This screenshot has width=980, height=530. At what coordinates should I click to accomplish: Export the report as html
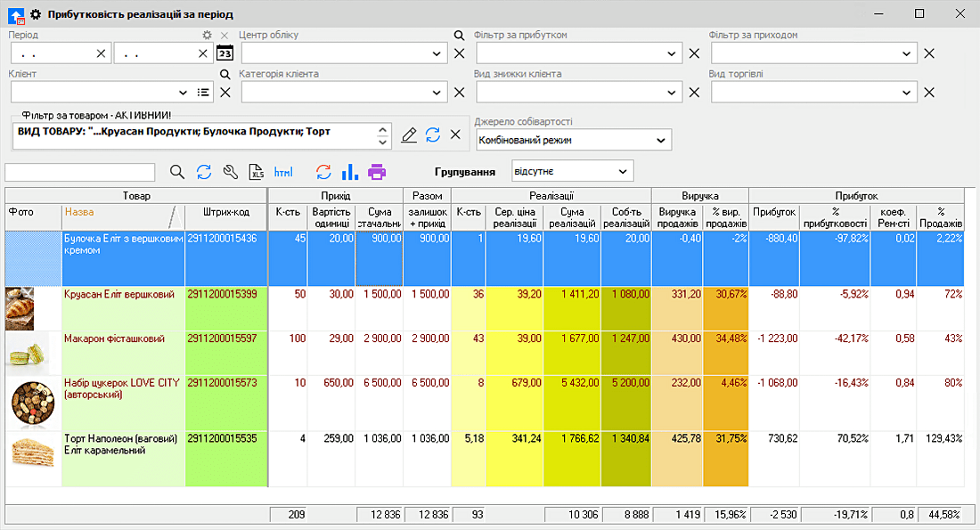(x=283, y=172)
